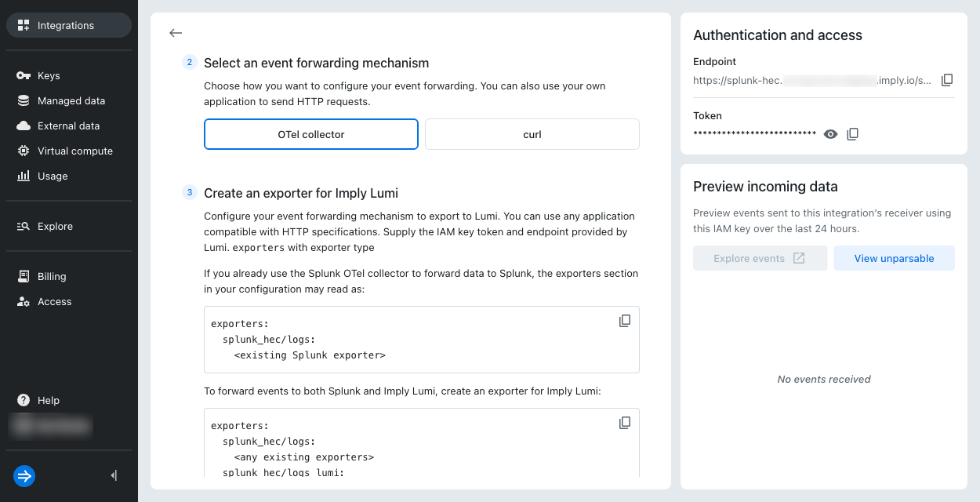Open the Managed data menu item
Viewport: 980px width, 502px height.
click(69, 100)
